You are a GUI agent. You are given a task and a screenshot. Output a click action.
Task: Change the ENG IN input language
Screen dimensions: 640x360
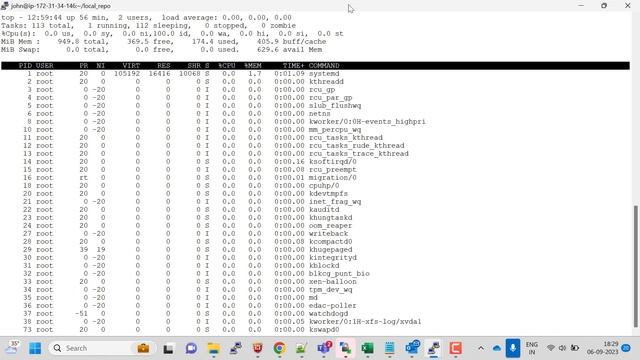(531, 348)
